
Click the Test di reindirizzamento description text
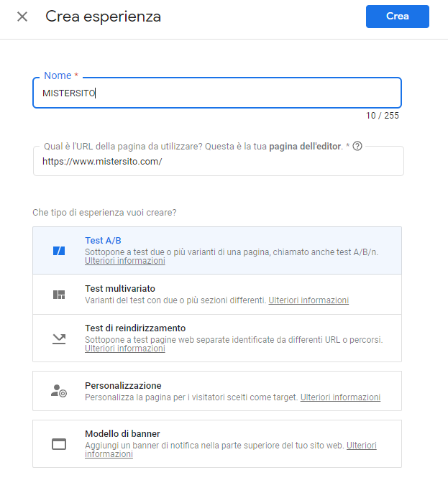[234, 340]
